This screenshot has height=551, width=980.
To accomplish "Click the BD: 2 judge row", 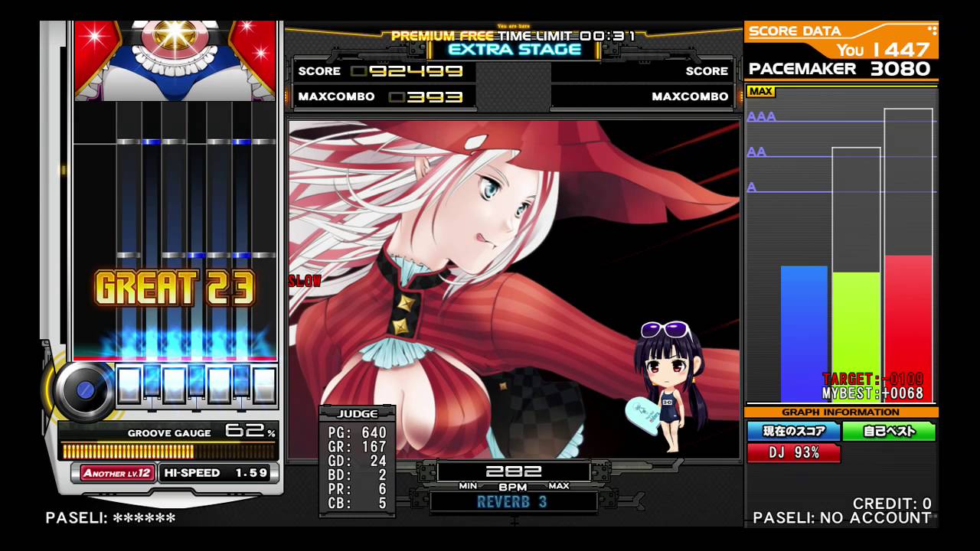I will coord(357,475).
